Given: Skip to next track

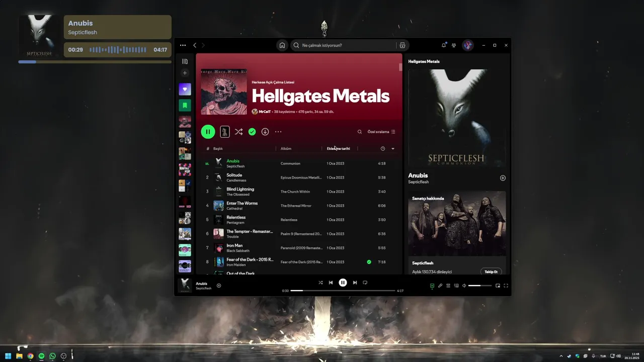Looking at the screenshot, I should point(355,283).
